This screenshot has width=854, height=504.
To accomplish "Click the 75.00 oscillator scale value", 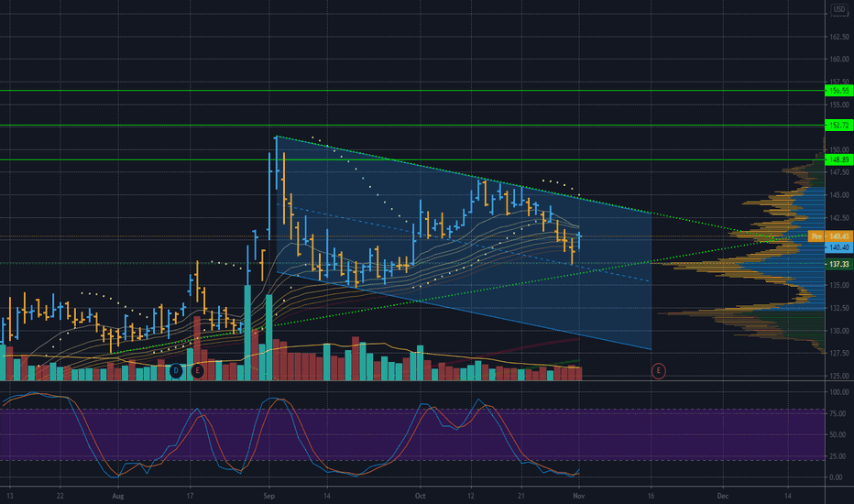I will [x=838, y=413].
